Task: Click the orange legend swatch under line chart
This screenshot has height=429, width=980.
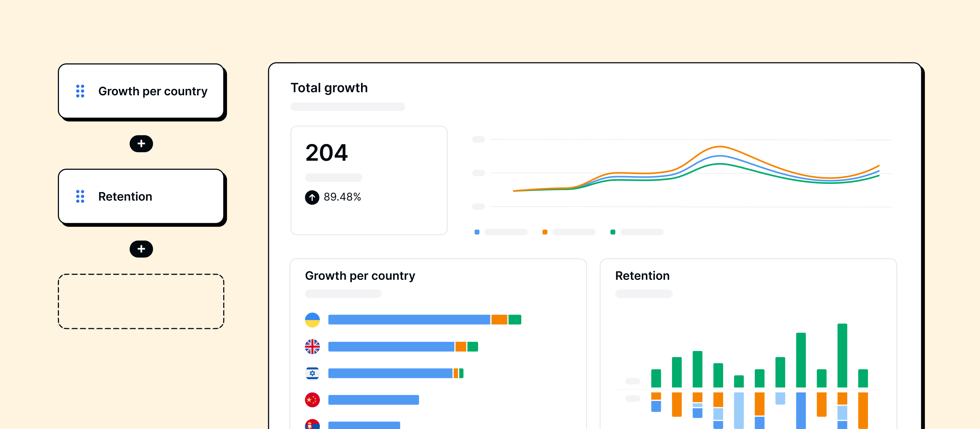Action: (x=545, y=232)
